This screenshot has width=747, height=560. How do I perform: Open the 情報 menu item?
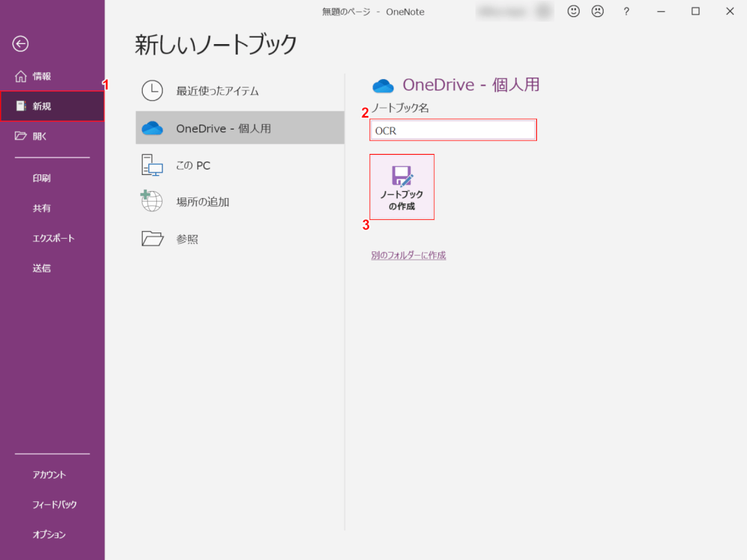pyautogui.click(x=42, y=76)
